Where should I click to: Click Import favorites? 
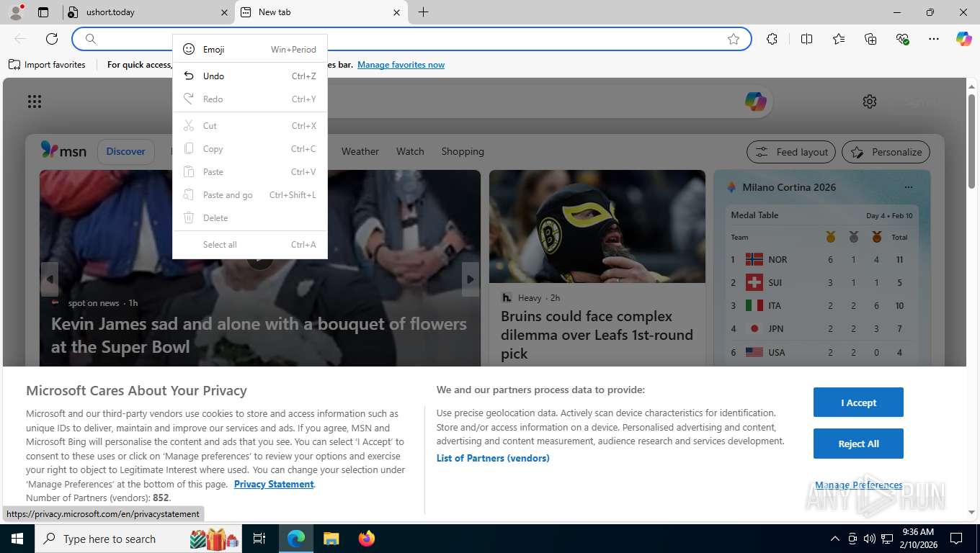[47, 65]
